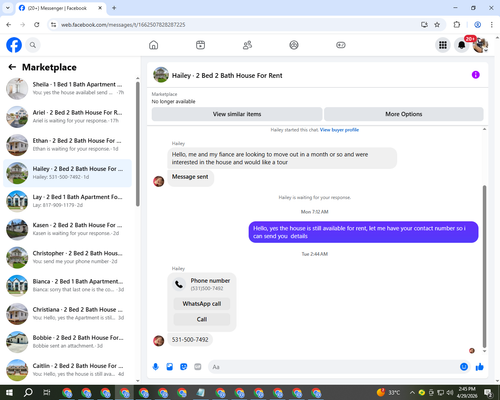Open Christopher 2 Bed 2 Bath House chat

[x=67, y=257]
